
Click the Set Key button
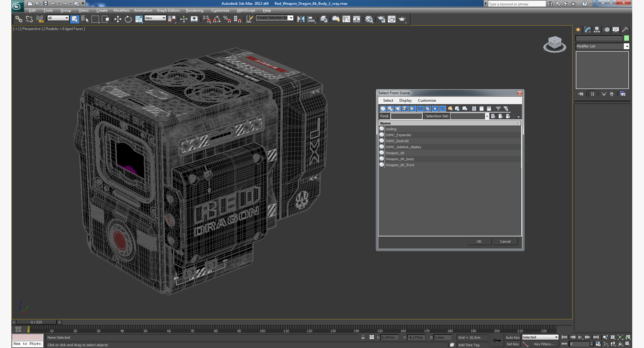512,344
